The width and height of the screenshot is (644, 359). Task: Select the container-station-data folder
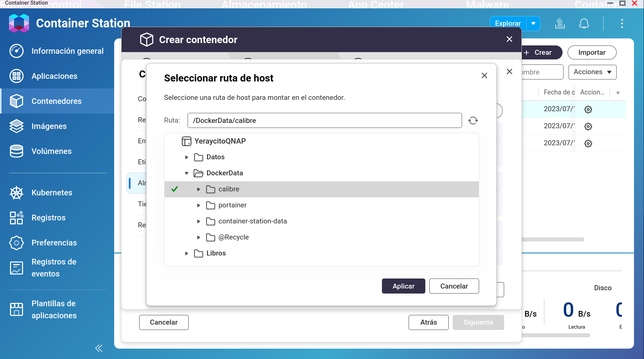(x=252, y=221)
